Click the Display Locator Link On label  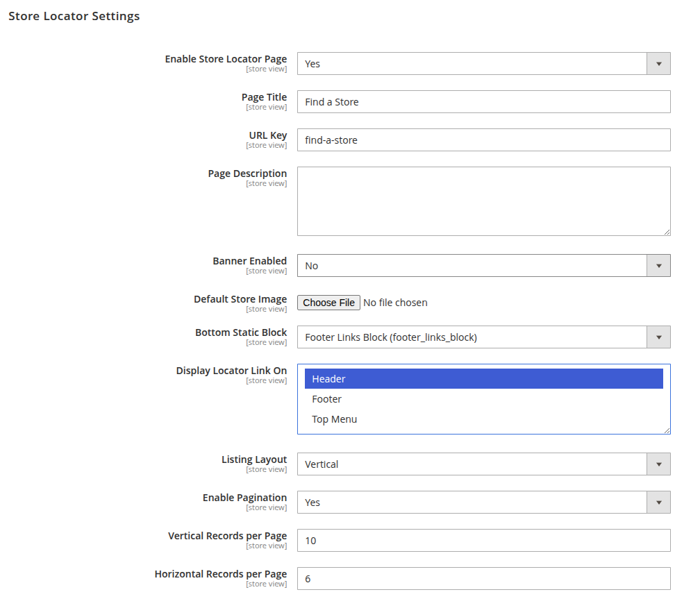(x=231, y=371)
